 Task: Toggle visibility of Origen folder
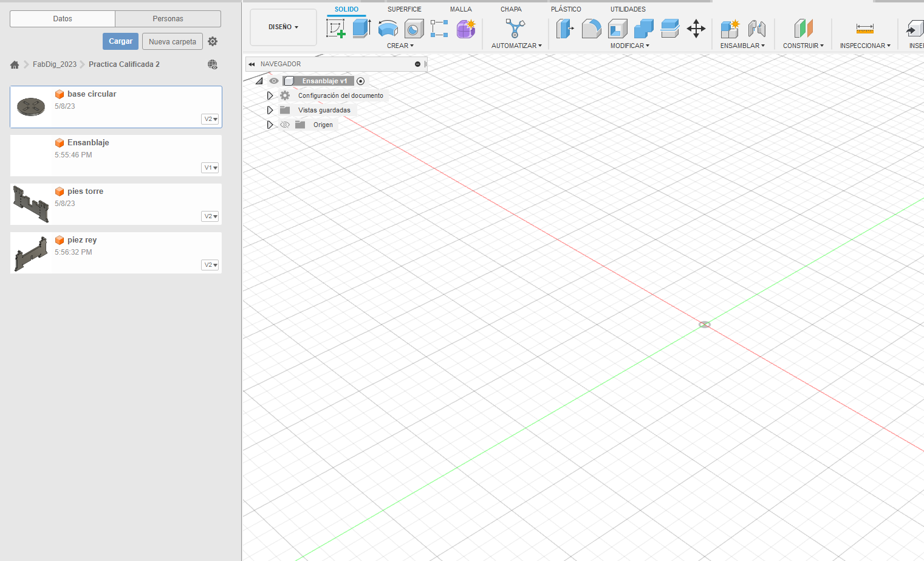[x=285, y=125]
